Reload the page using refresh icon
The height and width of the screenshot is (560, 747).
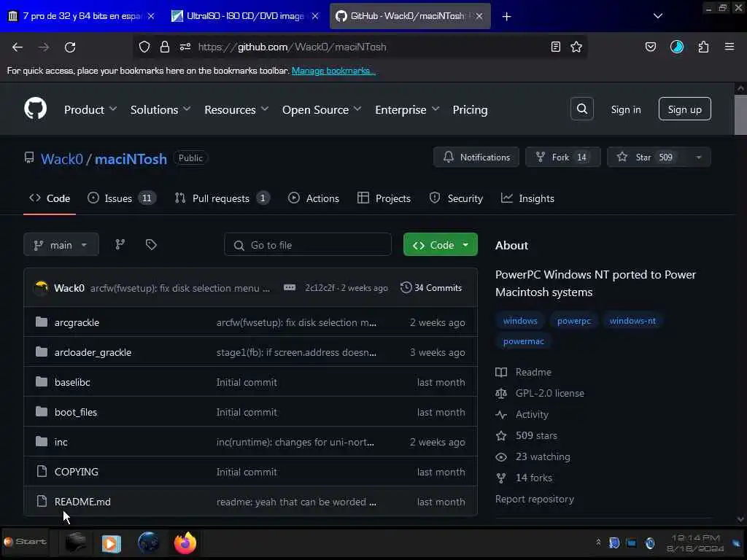[x=70, y=47]
